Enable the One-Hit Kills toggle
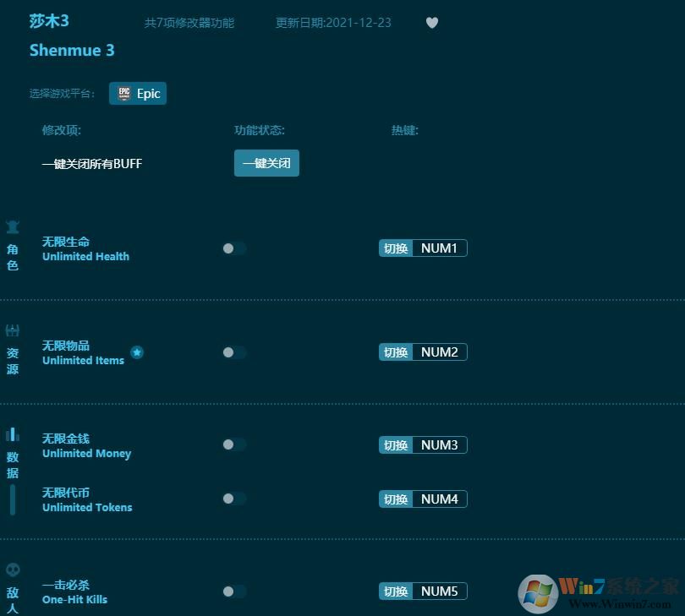This screenshot has width=685, height=616. 234,591
